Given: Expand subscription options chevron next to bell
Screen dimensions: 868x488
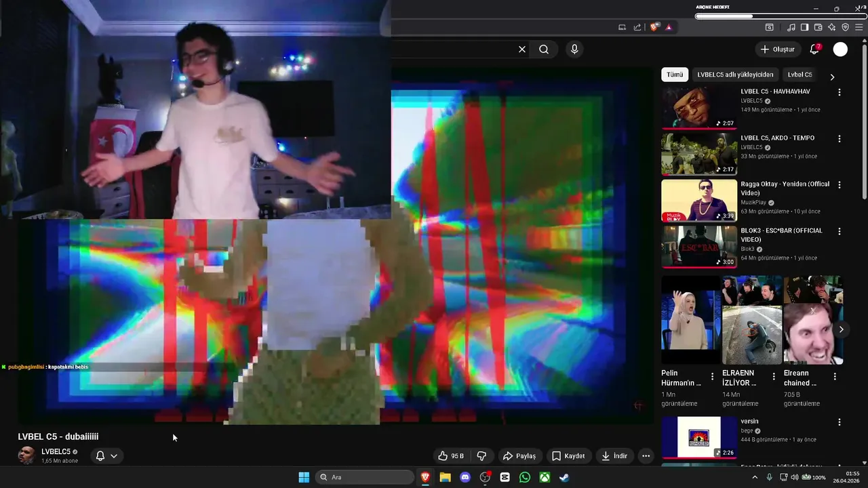Looking at the screenshot, I should (114, 456).
